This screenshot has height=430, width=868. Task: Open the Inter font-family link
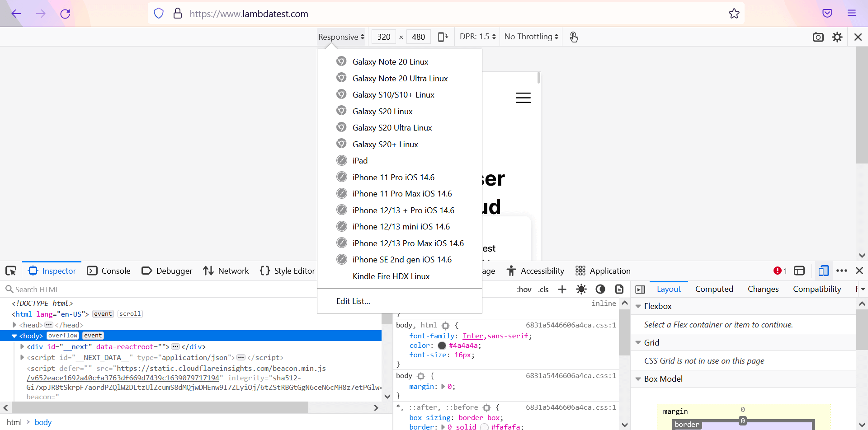[x=472, y=336]
